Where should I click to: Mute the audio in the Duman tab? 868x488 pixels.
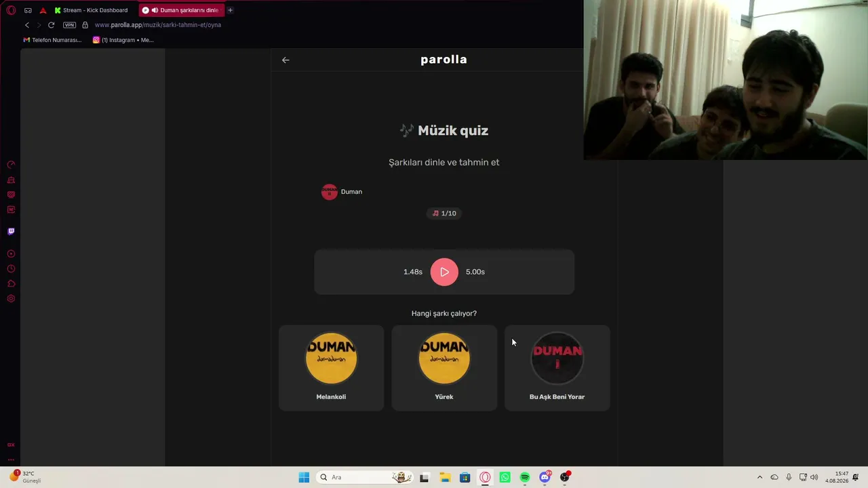[x=155, y=10]
